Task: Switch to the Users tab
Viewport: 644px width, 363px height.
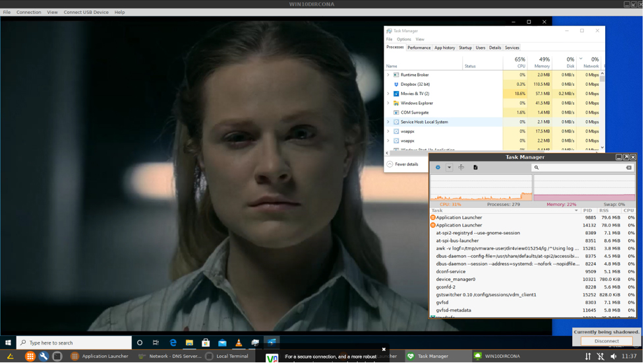Action: [481, 48]
